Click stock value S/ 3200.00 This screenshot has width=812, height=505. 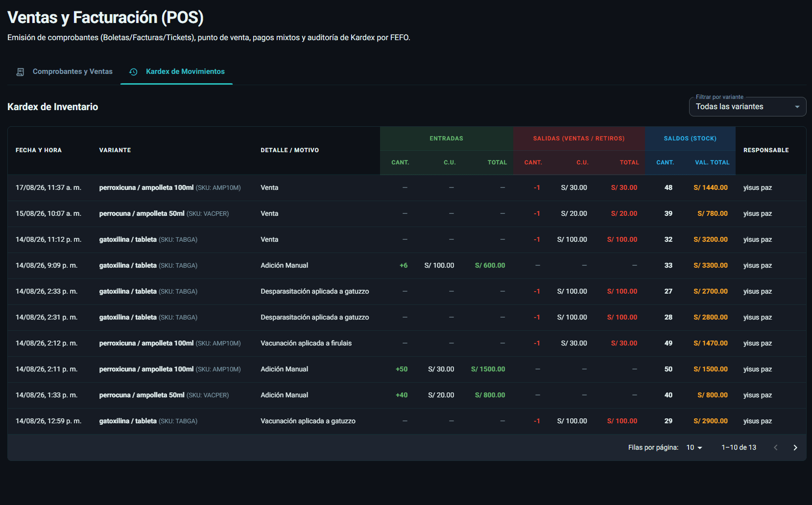click(x=711, y=239)
